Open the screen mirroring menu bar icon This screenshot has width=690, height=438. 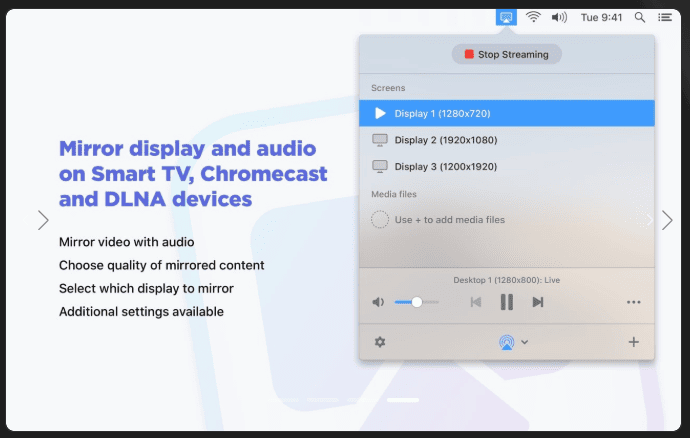pos(506,18)
